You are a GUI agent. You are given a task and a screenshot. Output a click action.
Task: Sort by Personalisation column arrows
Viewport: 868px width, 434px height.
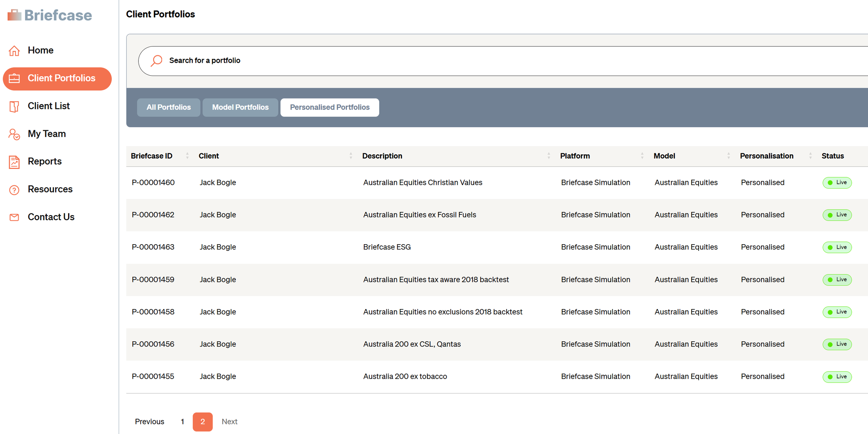(810, 156)
